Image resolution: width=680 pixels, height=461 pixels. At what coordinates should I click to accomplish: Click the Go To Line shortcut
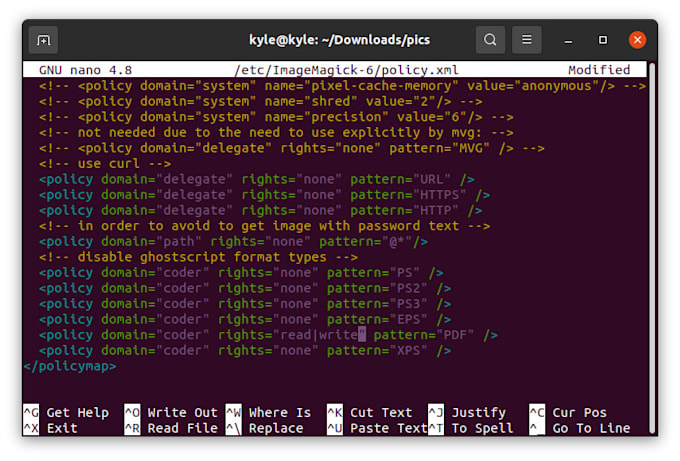pos(580,428)
